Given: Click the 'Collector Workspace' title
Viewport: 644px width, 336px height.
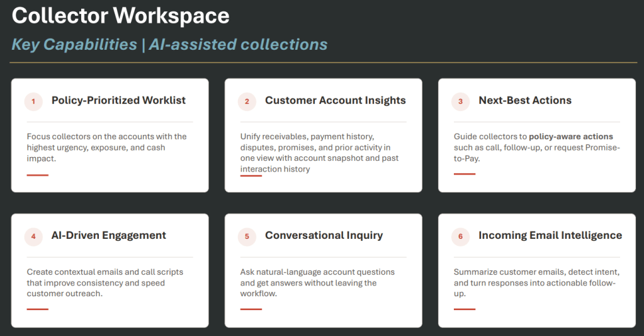Looking at the screenshot, I should coord(120,16).
